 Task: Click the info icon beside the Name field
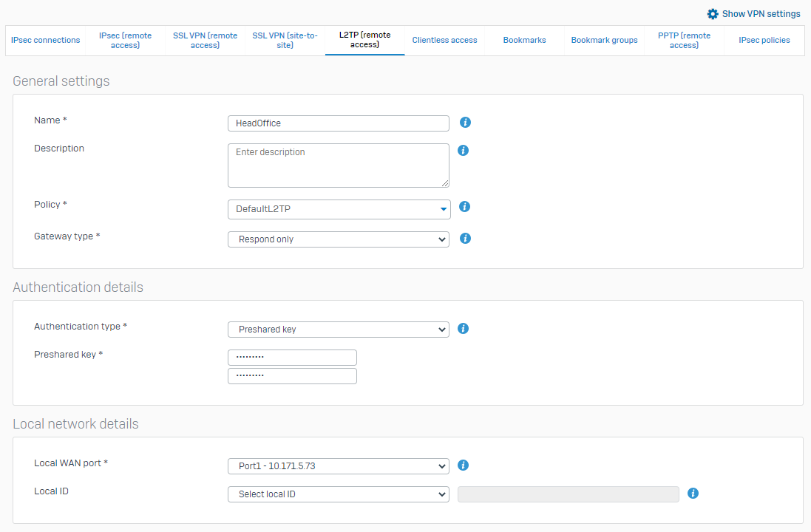tap(465, 123)
